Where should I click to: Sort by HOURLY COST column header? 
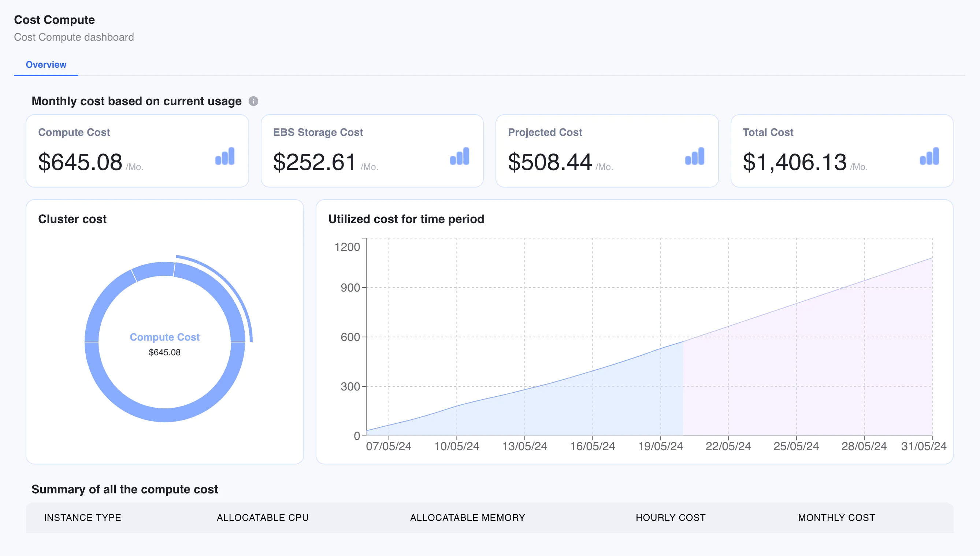[x=671, y=518]
